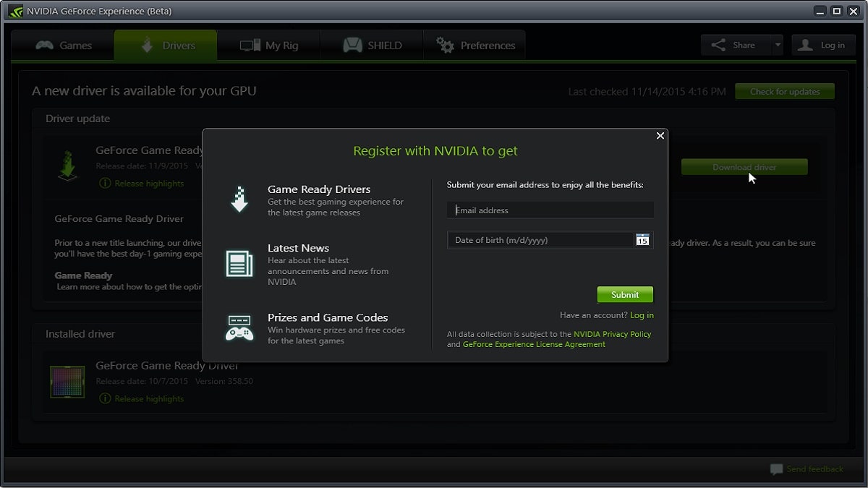
Task: Close the Register with NVIDIA dialog
Action: [660, 135]
